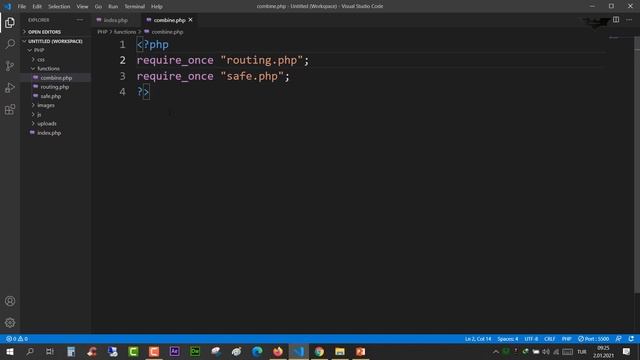Collapse the UNTITLED (WORKSPACE) section
This screenshot has width=640, height=360.
[55, 41]
